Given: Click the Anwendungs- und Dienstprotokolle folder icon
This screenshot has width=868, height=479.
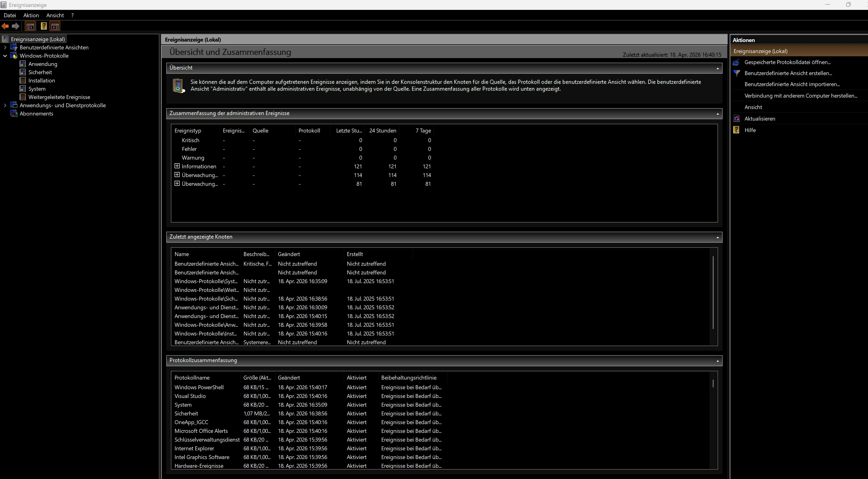Looking at the screenshot, I should (x=14, y=105).
